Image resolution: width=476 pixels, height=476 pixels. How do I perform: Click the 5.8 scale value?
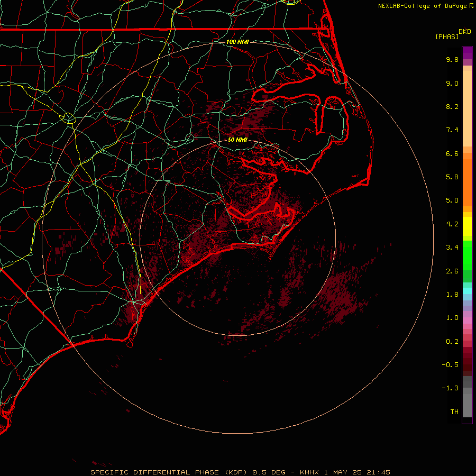452,177
